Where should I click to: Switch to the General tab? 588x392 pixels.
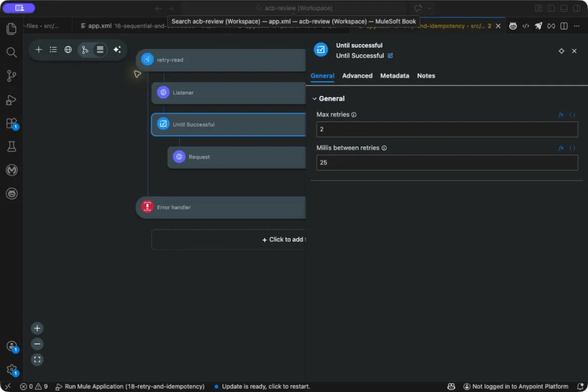(x=322, y=76)
